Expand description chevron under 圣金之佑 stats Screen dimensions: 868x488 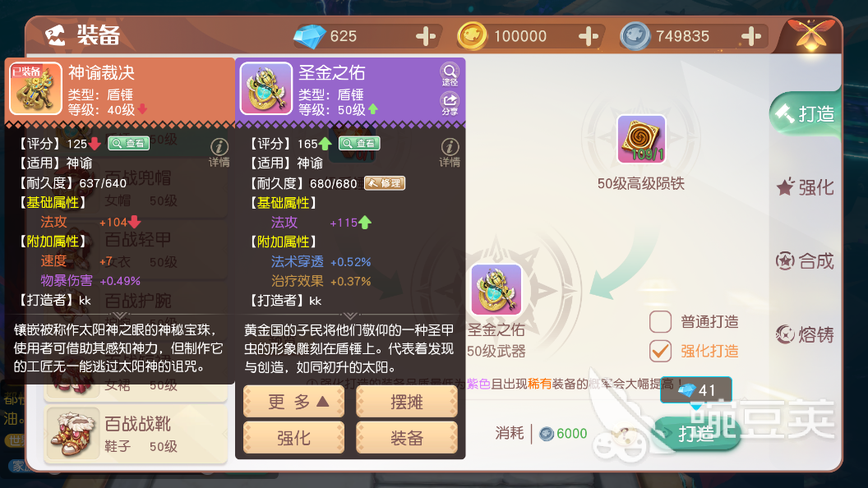(350, 316)
